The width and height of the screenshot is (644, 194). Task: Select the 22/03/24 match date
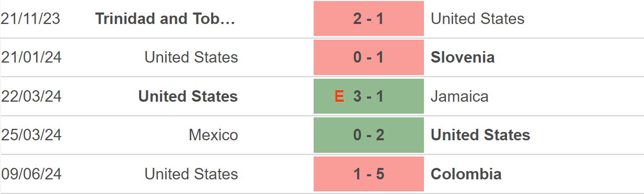[x=31, y=96]
